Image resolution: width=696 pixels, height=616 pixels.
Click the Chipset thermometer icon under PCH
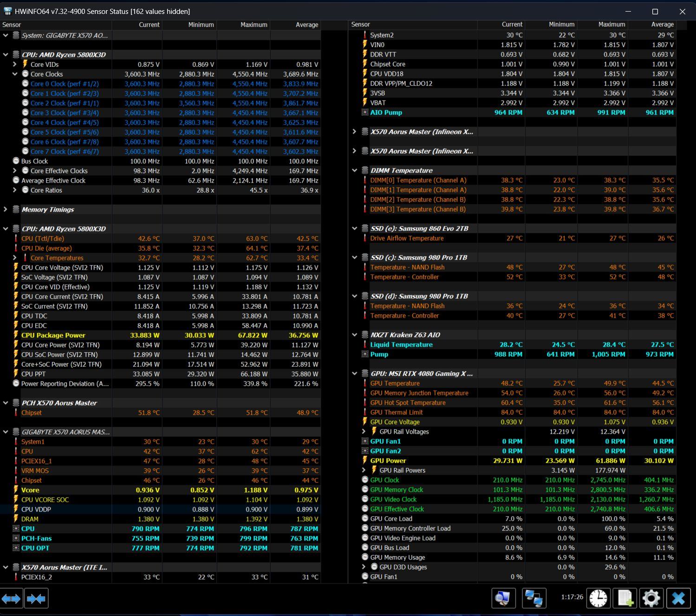(x=16, y=413)
